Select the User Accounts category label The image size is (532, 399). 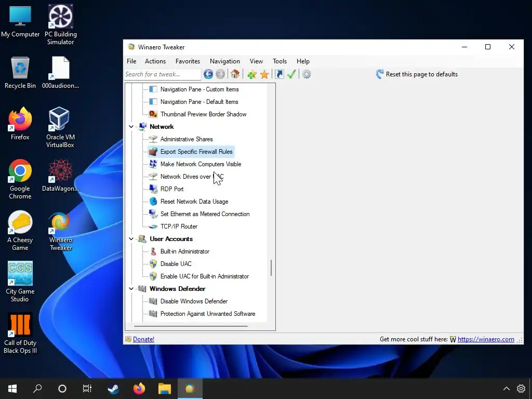pyautogui.click(x=171, y=239)
